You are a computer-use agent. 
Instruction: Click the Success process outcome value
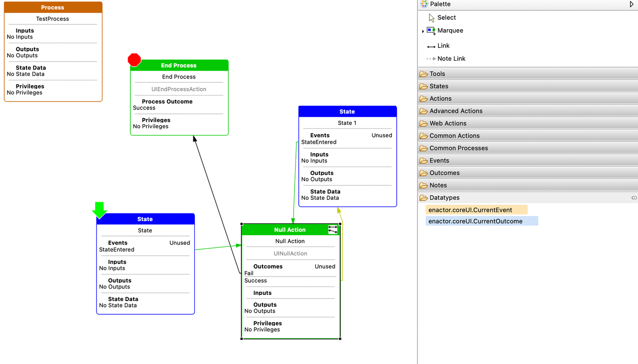(x=144, y=108)
